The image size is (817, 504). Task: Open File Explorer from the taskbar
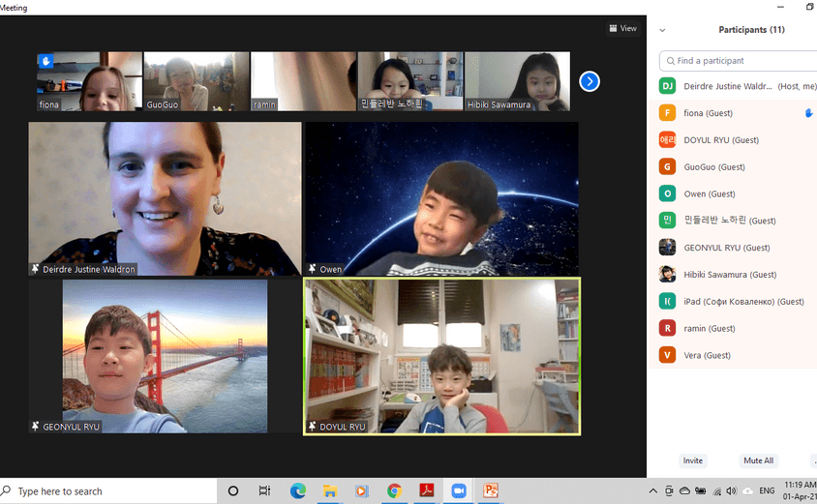(x=329, y=491)
